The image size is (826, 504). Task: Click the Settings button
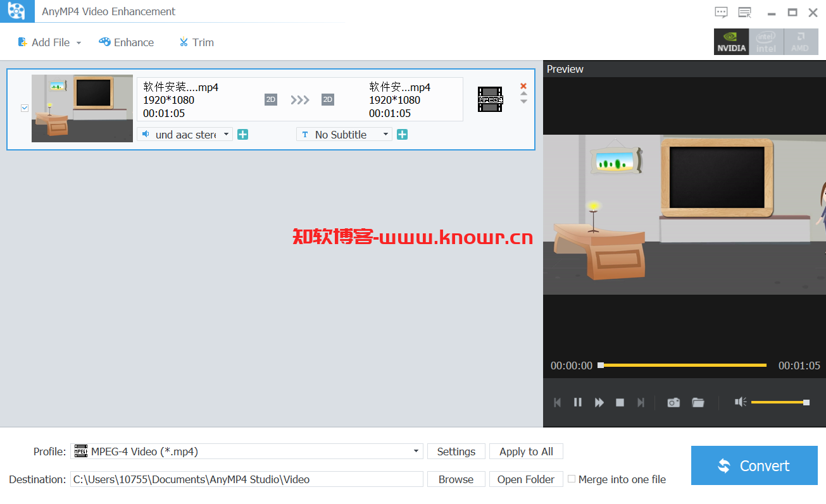tap(456, 452)
